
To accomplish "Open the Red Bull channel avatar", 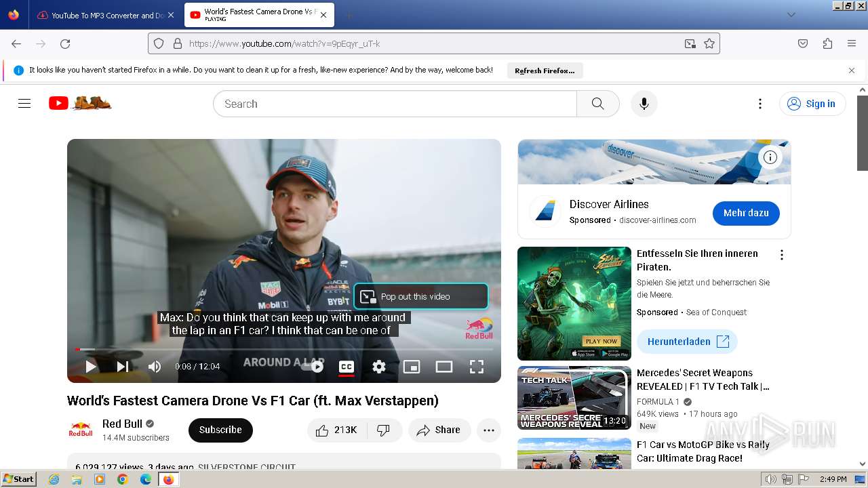I will click(81, 430).
